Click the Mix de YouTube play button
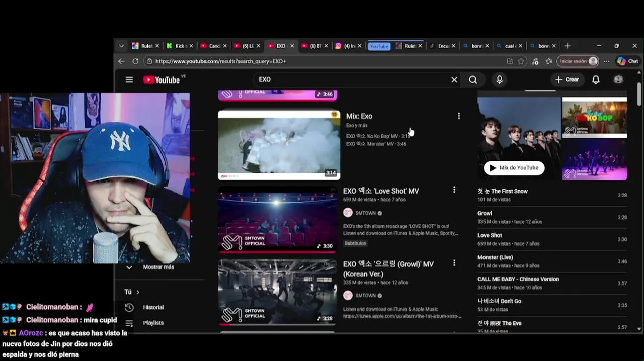The width and height of the screenshot is (644, 361). tap(514, 168)
